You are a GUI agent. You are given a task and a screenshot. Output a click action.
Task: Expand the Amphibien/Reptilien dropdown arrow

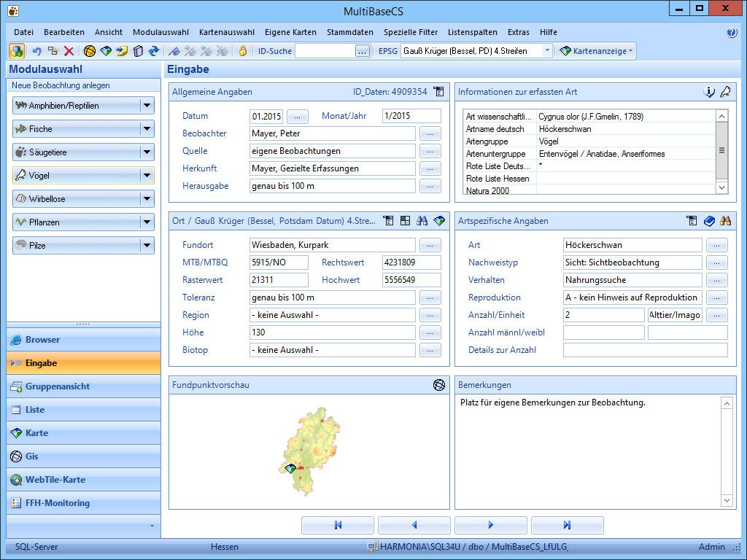pos(147,106)
